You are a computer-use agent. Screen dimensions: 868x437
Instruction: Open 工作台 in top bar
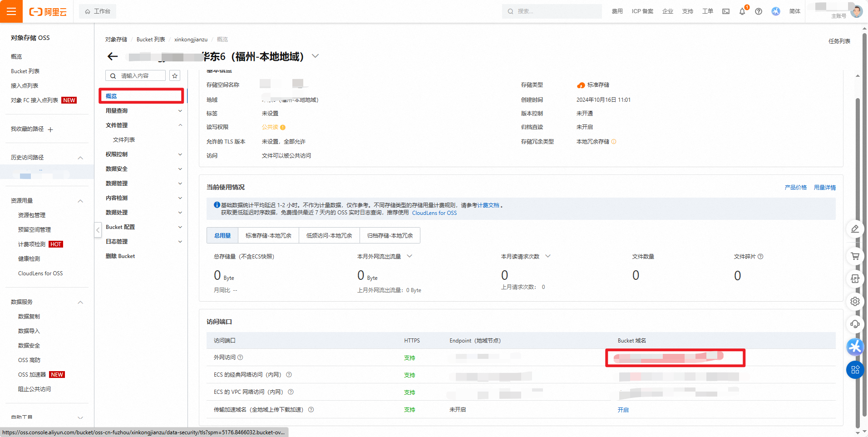tap(98, 11)
